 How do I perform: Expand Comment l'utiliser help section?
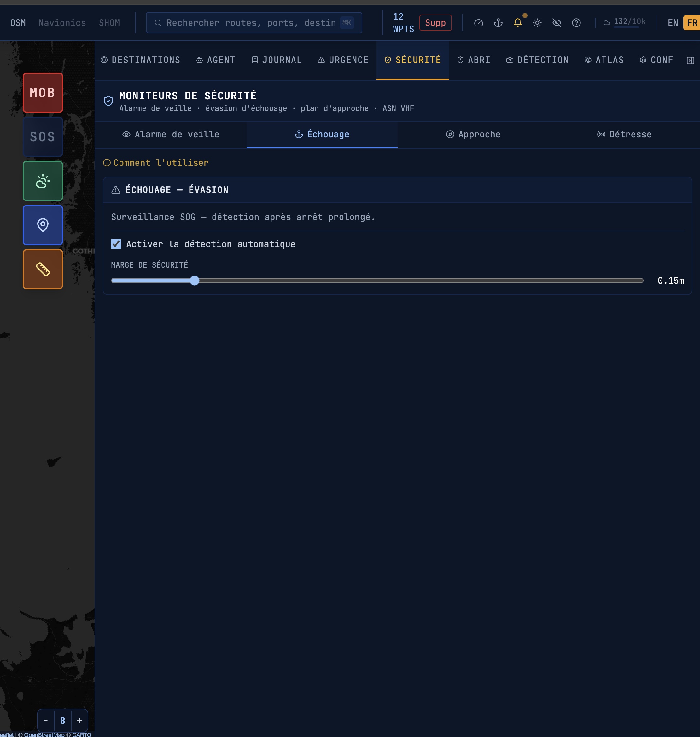tap(156, 163)
